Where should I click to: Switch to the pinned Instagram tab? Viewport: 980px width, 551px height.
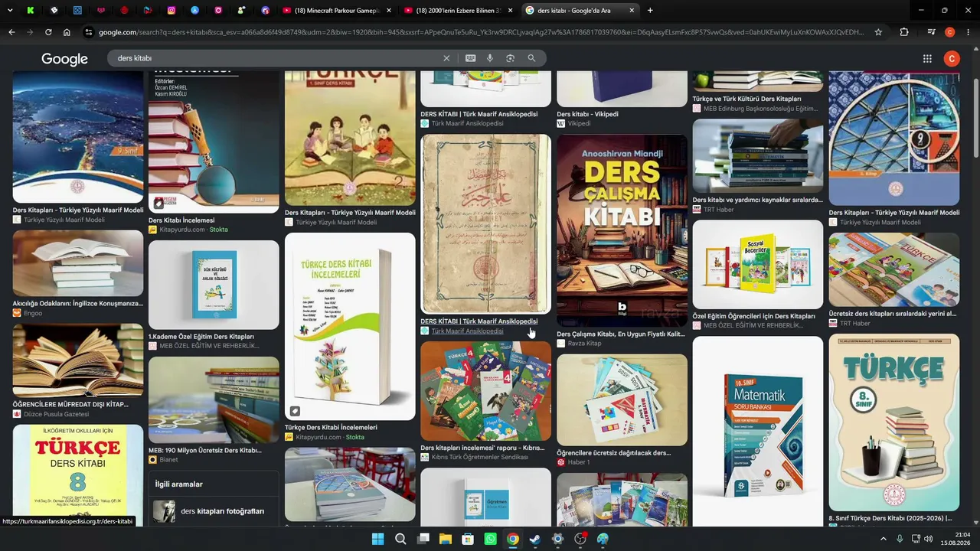[x=171, y=11]
